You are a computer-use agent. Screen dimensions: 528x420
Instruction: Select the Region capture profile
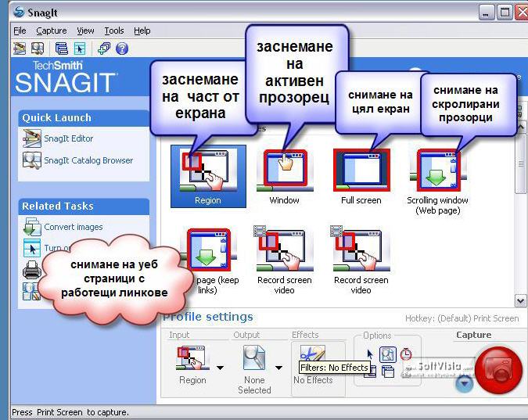point(208,176)
